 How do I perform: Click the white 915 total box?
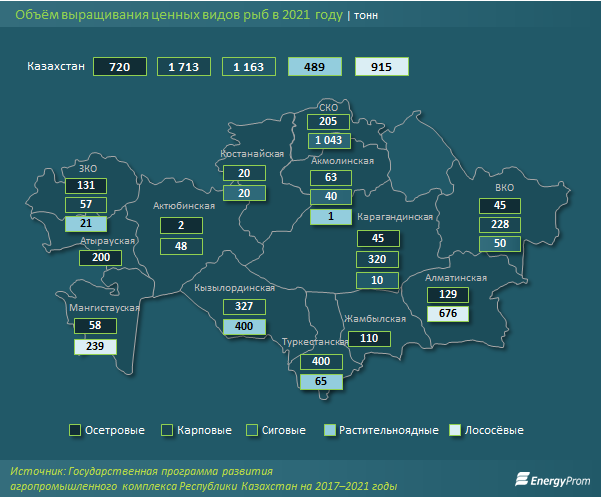click(381, 66)
